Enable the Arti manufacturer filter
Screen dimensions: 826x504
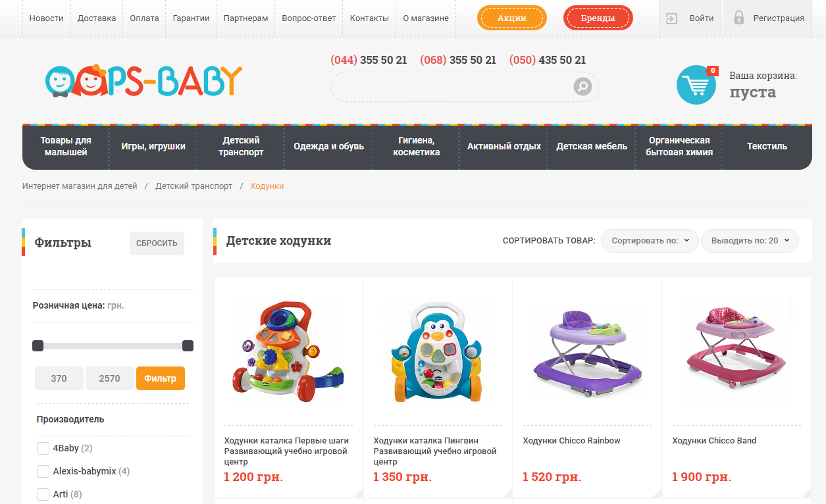pyautogui.click(x=43, y=494)
